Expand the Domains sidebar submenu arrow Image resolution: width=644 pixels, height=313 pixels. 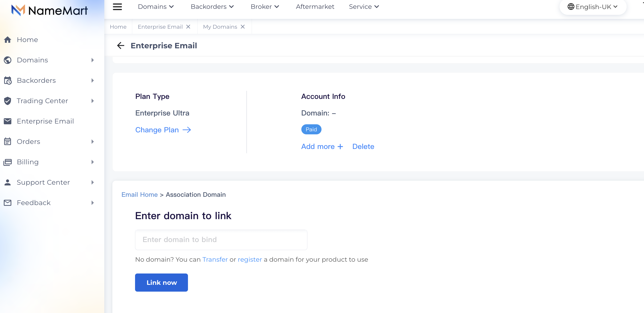tap(93, 60)
